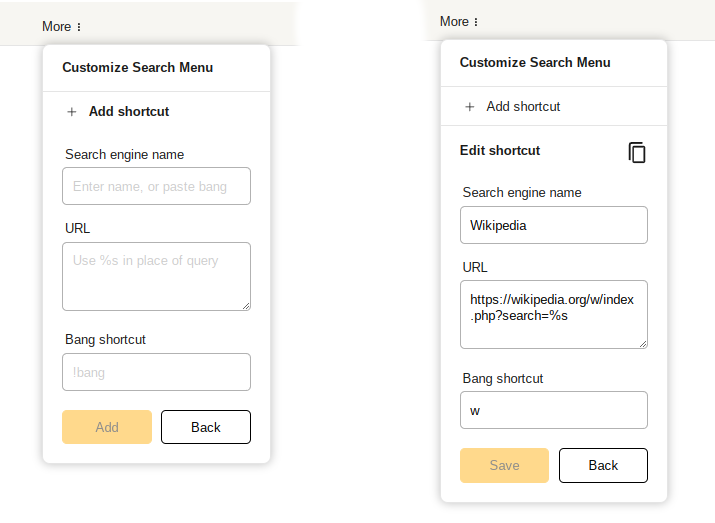The height and width of the screenshot is (523, 715).
Task: Click the URL field containing wikipedia.org
Action: (x=553, y=314)
